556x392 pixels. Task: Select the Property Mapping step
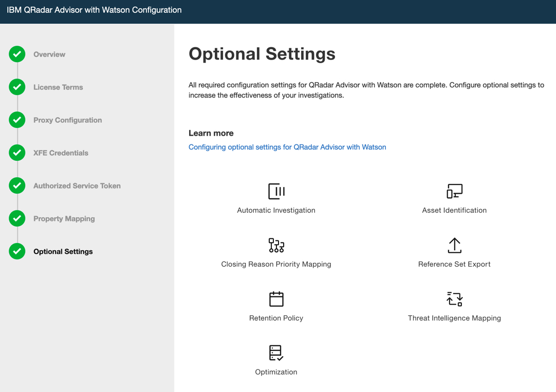tap(64, 219)
